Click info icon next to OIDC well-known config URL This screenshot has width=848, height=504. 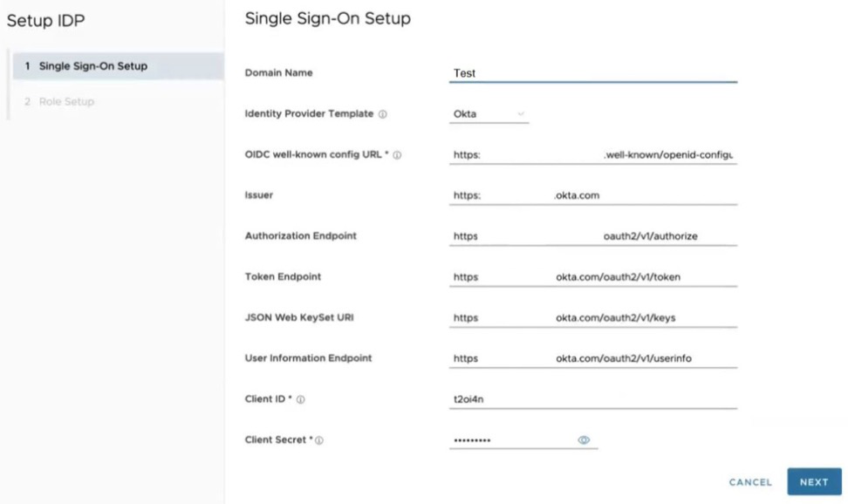click(398, 155)
